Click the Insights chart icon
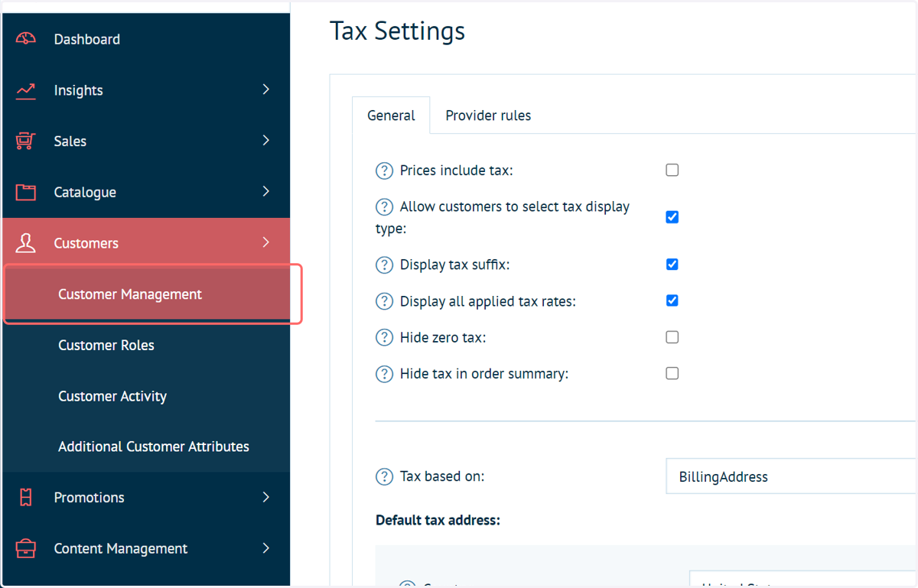918x588 pixels. (26, 90)
